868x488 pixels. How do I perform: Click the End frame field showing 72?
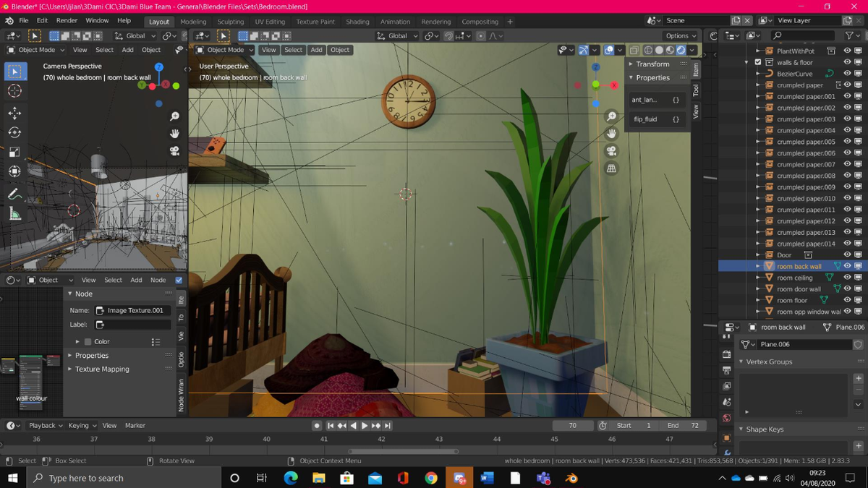pos(684,425)
